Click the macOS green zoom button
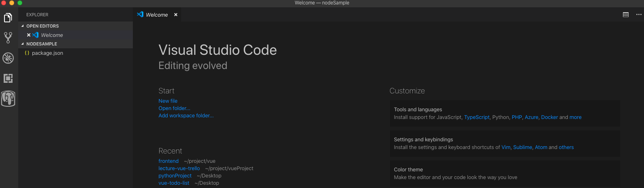 [19, 2]
